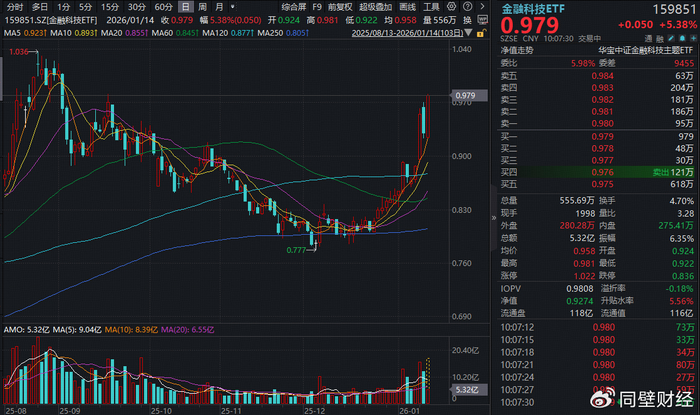Select the 买二 0.978 bid row
Screen dimensions: 700x415
[597, 149]
